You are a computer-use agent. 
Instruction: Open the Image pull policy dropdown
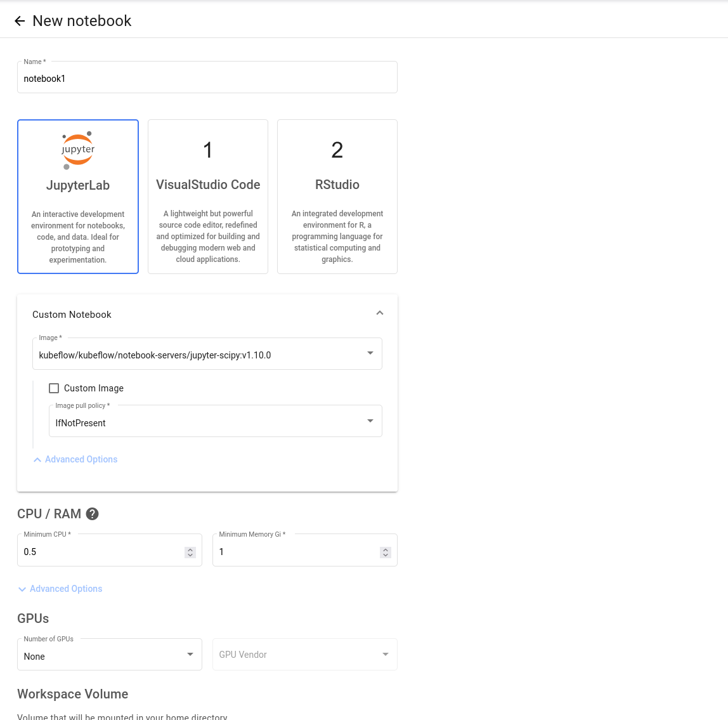pyautogui.click(x=216, y=421)
